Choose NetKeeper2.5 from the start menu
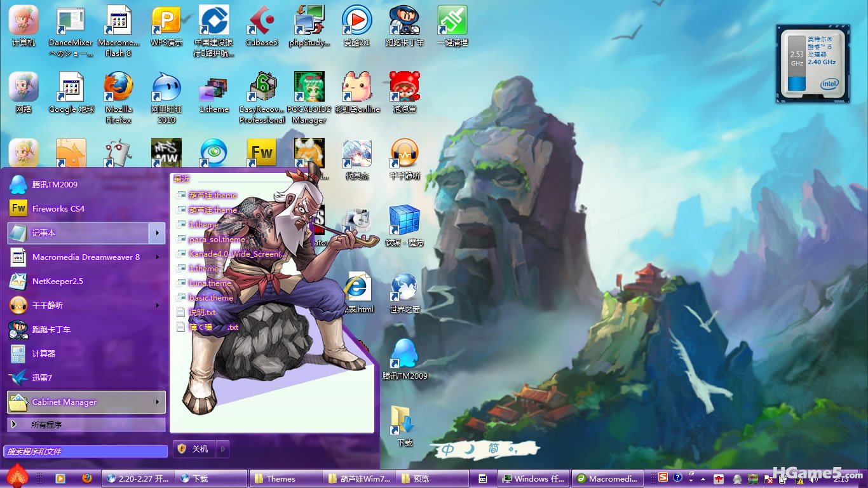This screenshot has height=488, width=868. 58,281
